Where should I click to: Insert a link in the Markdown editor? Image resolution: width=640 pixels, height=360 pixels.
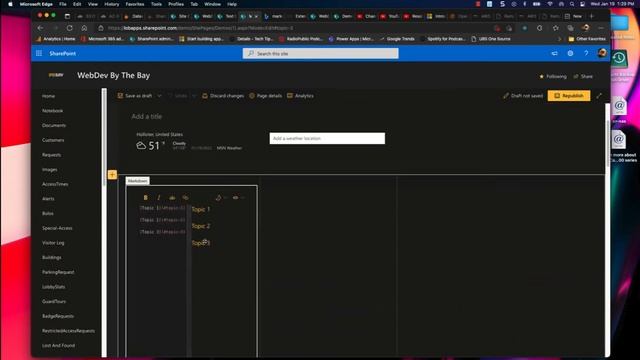[x=185, y=198]
